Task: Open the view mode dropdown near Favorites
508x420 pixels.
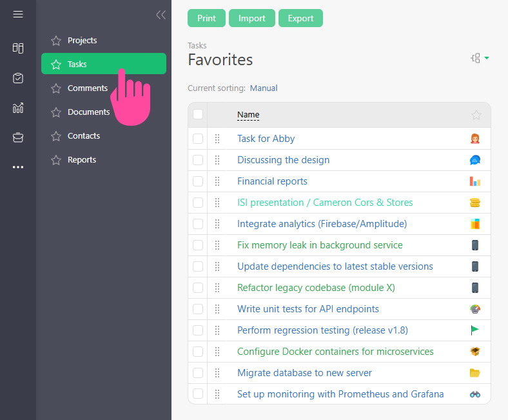Action: tap(480, 59)
